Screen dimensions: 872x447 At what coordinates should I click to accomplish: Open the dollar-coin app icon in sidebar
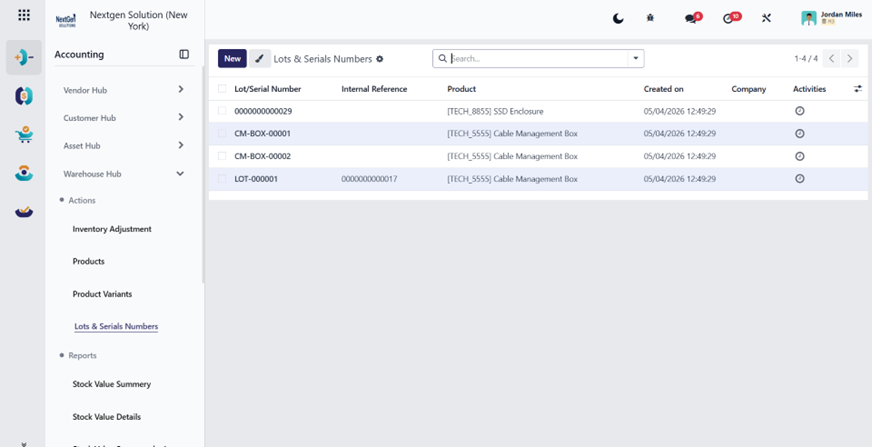24,96
